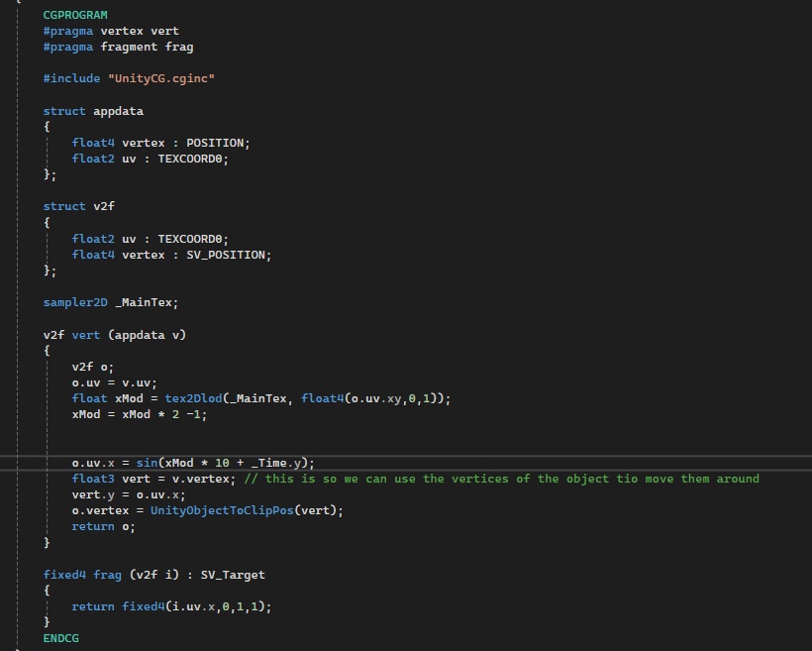Viewport: 812px width, 651px height.
Task: Click the 'vert.y = o.uv.x;' line
Action: tap(128, 494)
